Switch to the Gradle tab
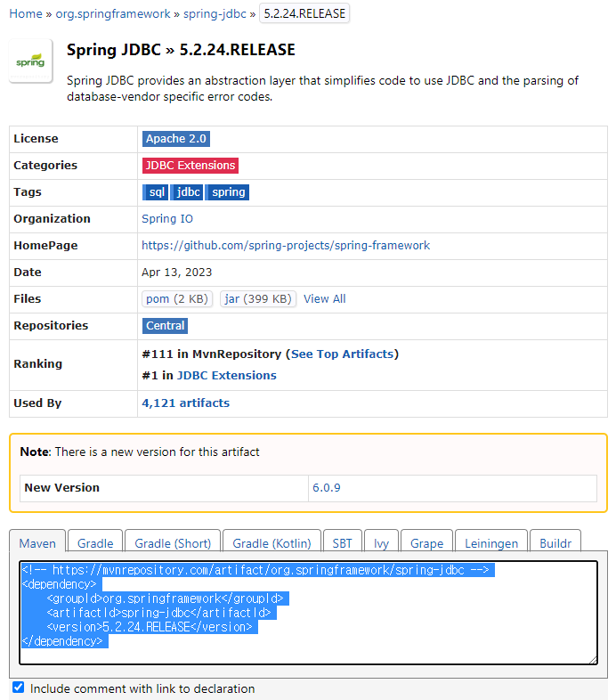The width and height of the screenshot is (616, 700). click(x=95, y=543)
